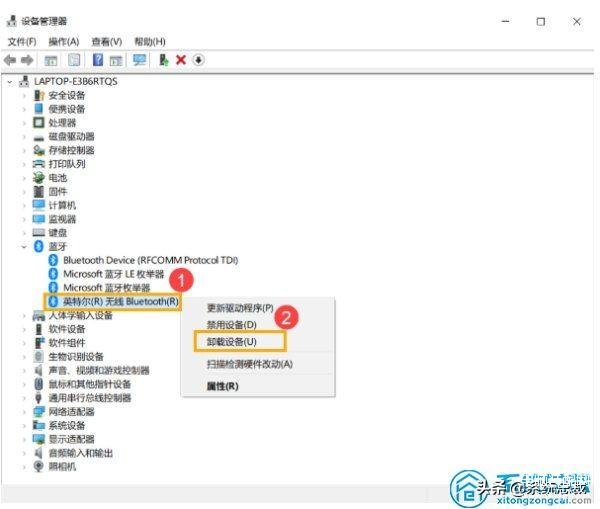Choose 禁用设备(D) in context menu

232,325
